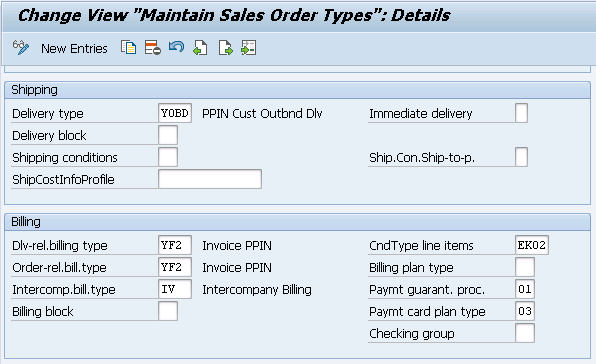Click the Delete entry icon
596x364 pixels.
(x=152, y=48)
